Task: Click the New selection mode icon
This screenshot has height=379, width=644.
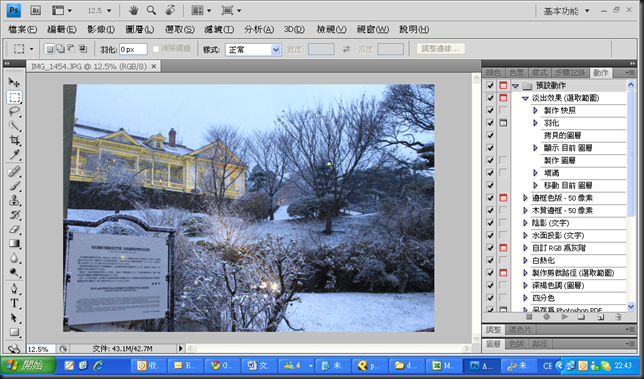Action: pos(49,49)
